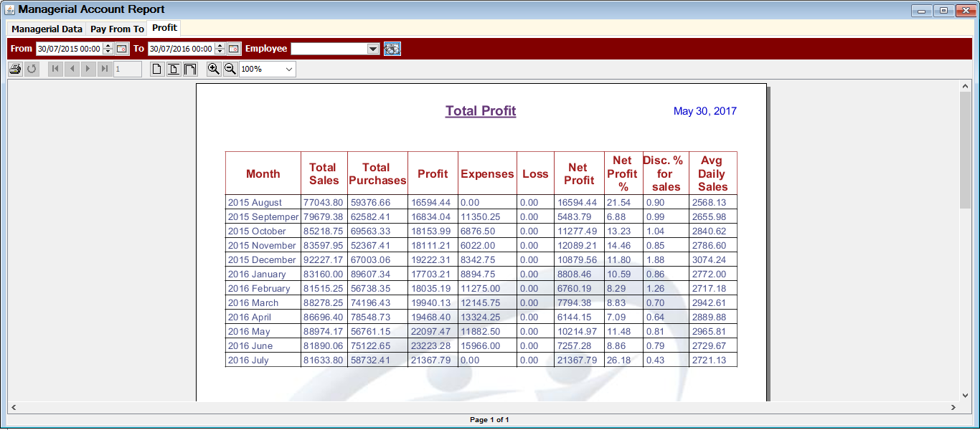
Task: Click net profit value 21367.79 in Net Profit column
Action: click(577, 360)
